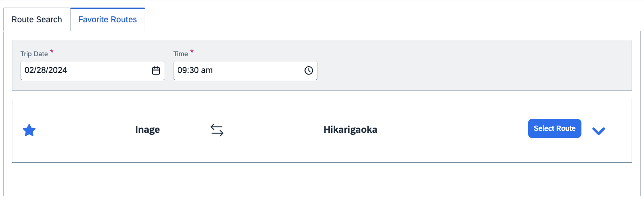Click the 02/28/2024 date text
This screenshot has width=644, height=201.
(46, 71)
